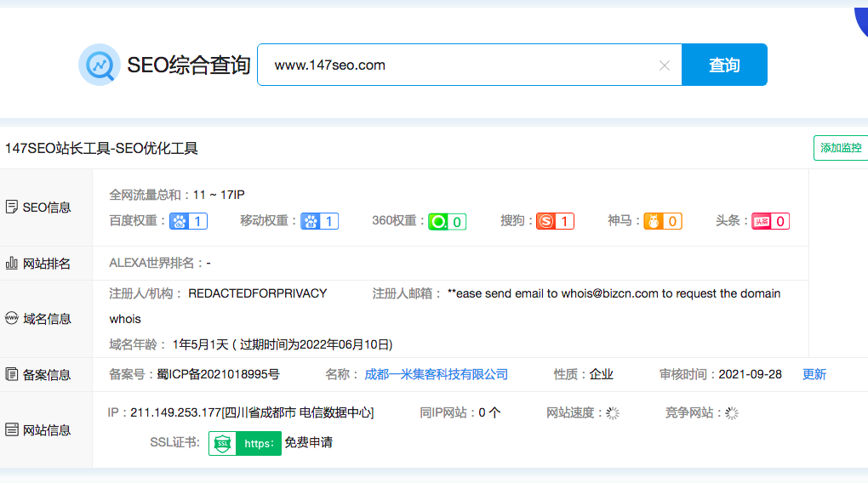Click the 网站速度 loading spinner

point(612,413)
